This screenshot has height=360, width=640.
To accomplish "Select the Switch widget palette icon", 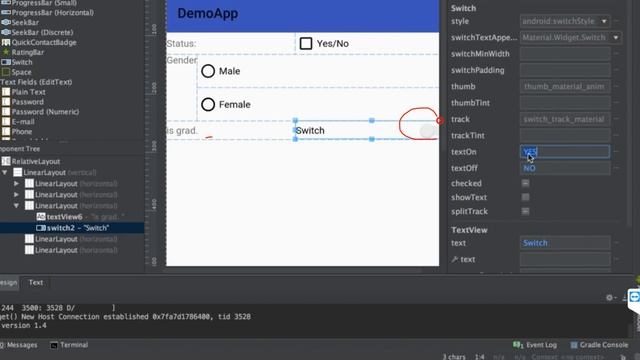I will pos(6,62).
